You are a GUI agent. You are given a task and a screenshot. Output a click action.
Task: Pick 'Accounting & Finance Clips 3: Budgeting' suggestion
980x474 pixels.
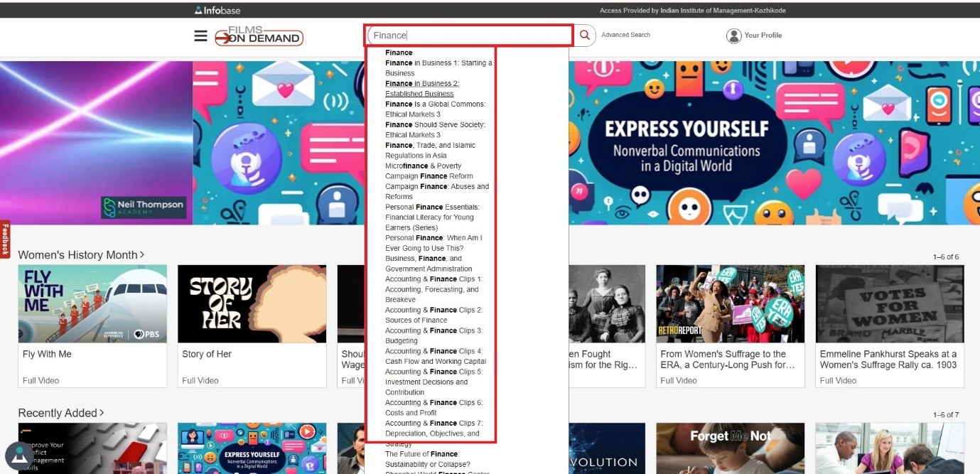point(434,335)
